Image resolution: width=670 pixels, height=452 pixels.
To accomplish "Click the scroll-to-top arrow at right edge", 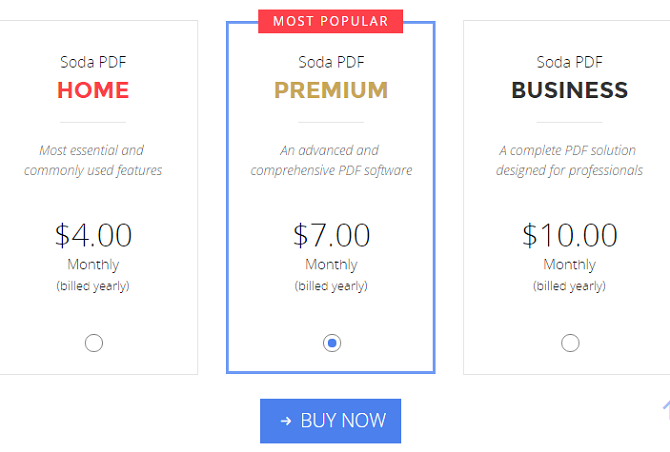I will (x=666, y=409).
